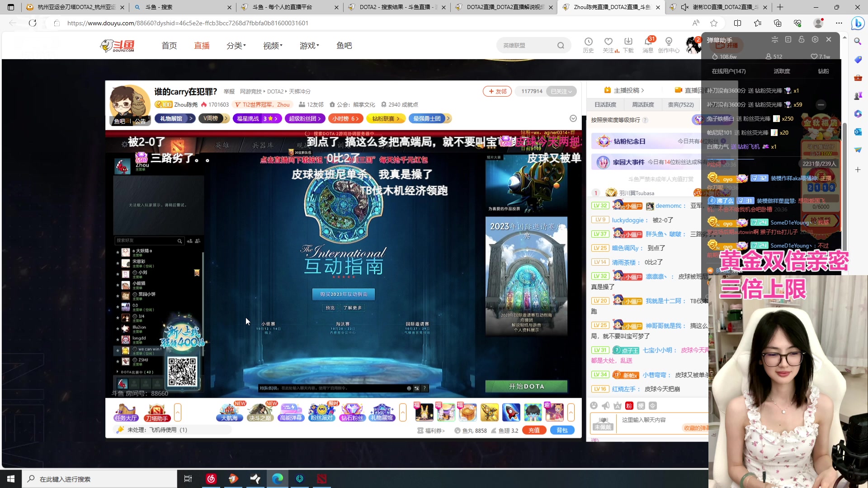
Task: Collapse arrow next to 刀塔助手 icon
Action: tap(178, 412)
